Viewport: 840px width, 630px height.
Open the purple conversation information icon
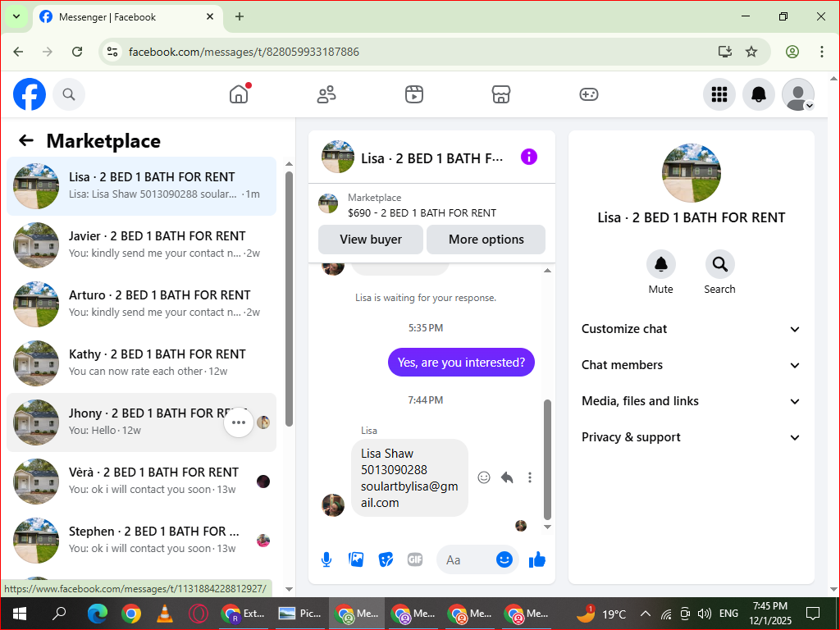[529, 157]
